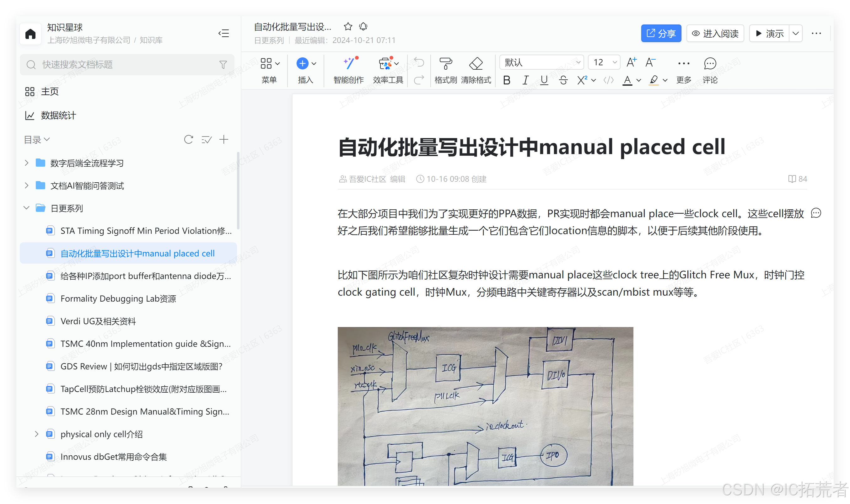Open the 数据统计 page in sidebar
This screenshot has height=504, width=850.
pyautogui.click(x=58, y=115)
